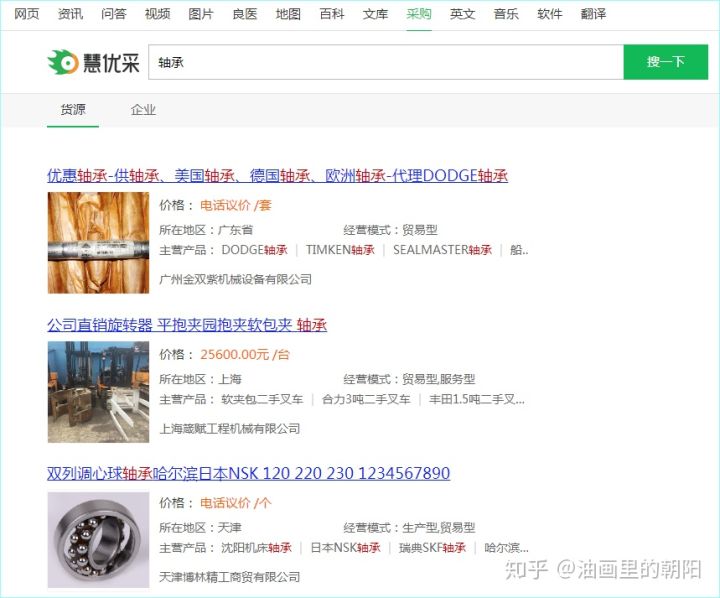Click the 慧优采 logo icon
Image resolution: width=720 pixels, height=598 pixels.
tap(63, 62)
